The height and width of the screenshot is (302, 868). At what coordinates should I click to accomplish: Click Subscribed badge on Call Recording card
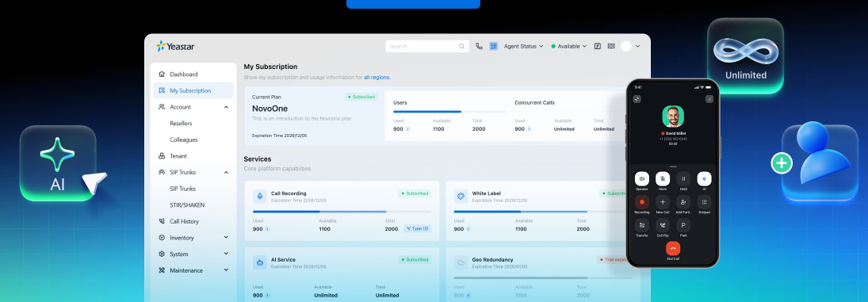click(x=415, y=193)
